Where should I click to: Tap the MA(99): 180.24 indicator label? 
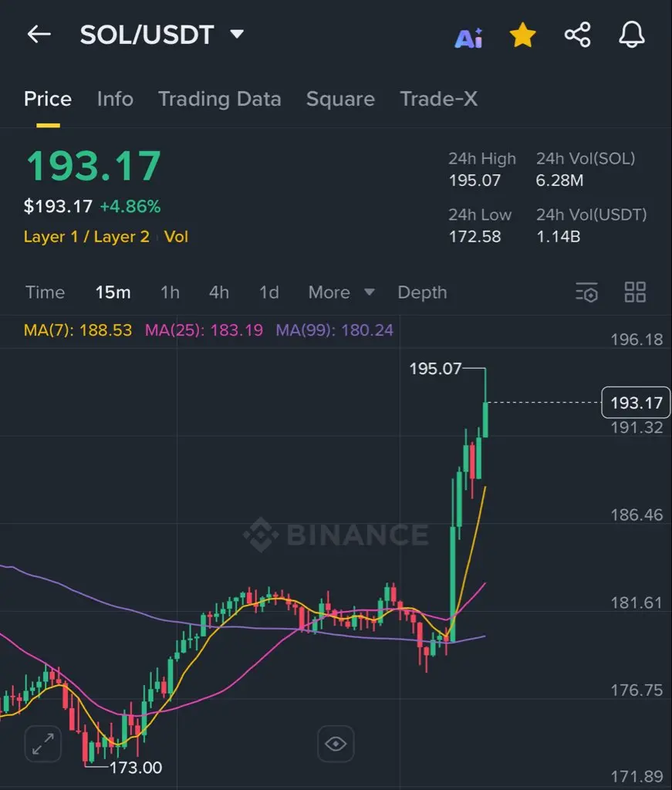click(335, 330)
